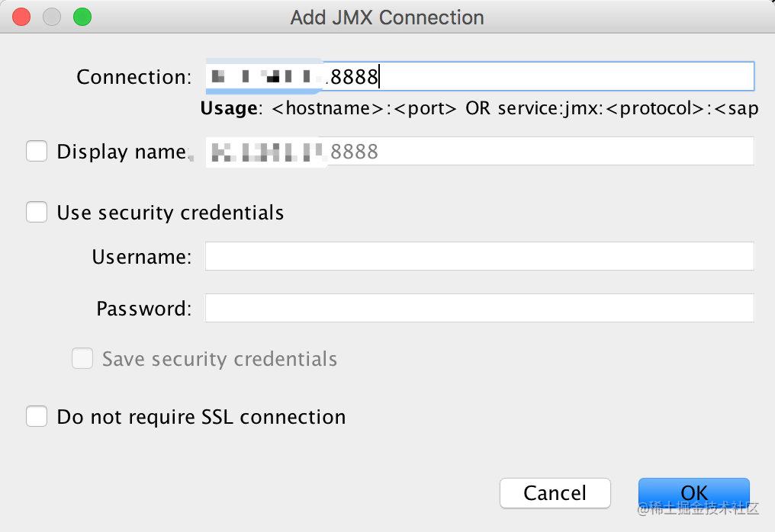
Task: Confirm the JMX connection with OK
Action: coord(694,492)
